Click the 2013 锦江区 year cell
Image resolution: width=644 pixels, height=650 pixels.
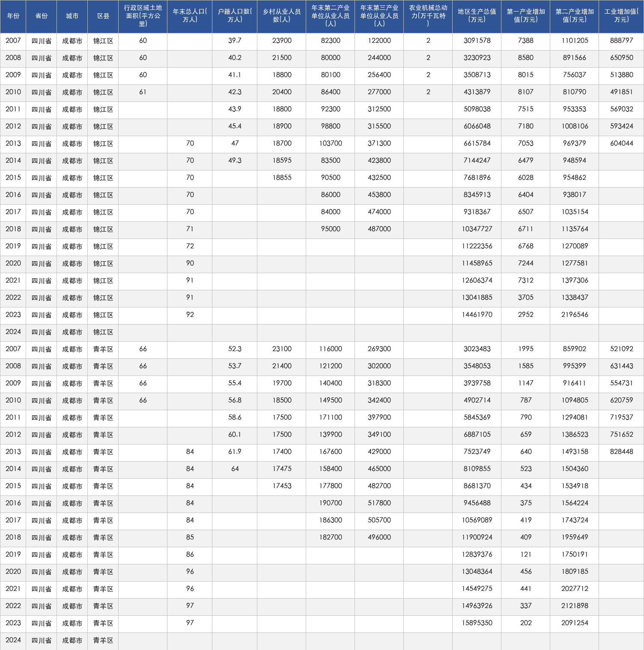pos(13,143)
